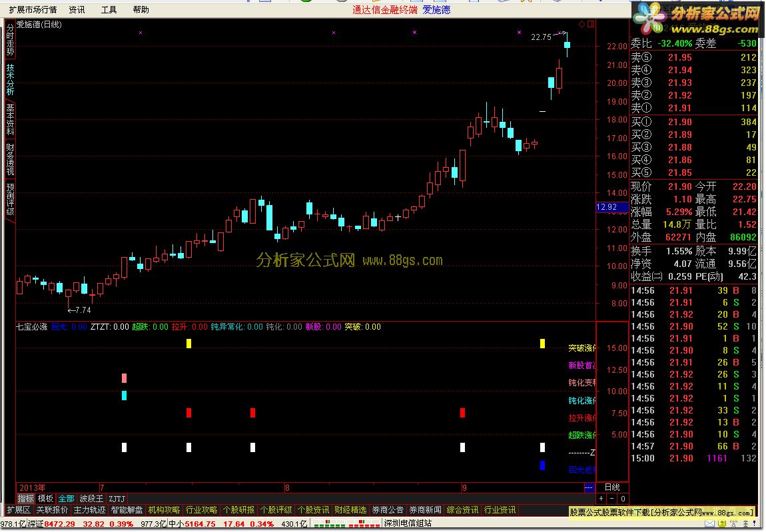766x532 pixels.
Task: Open the 工具 menu
Action: click(109, 10)
